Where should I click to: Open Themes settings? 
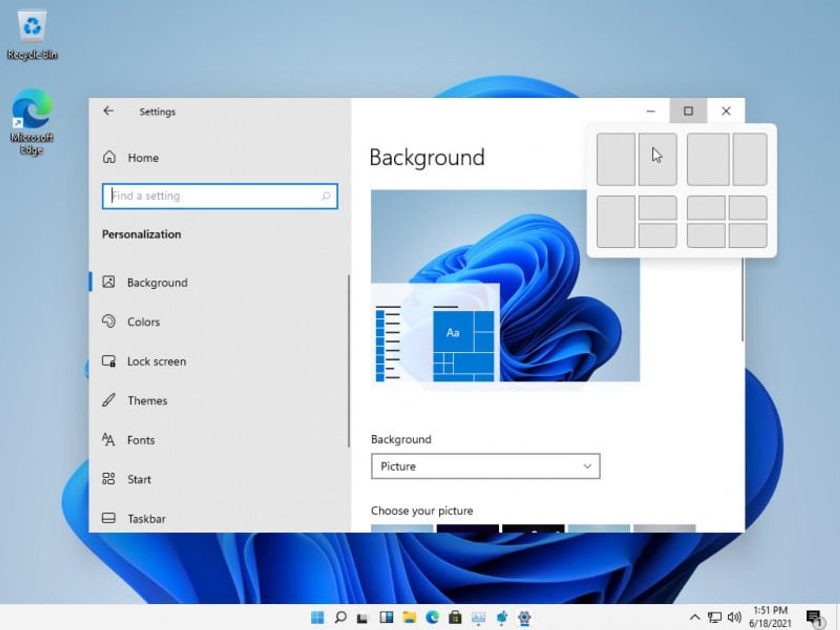tap(146, 401)
